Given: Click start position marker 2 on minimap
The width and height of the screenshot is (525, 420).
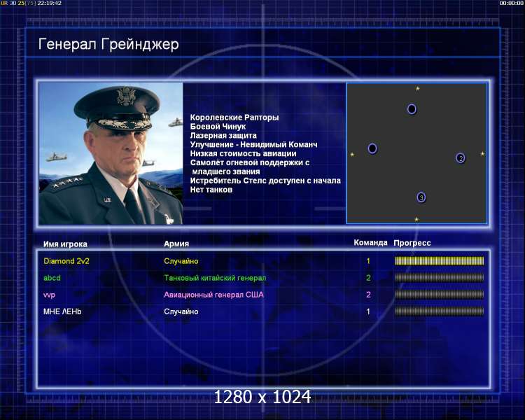Looking at the screenshot, I should (461, 158).
